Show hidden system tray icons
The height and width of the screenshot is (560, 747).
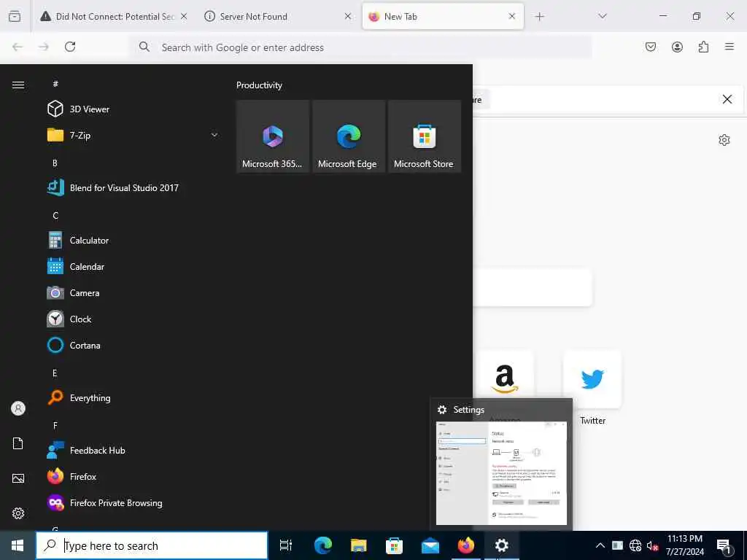[600, 545]
